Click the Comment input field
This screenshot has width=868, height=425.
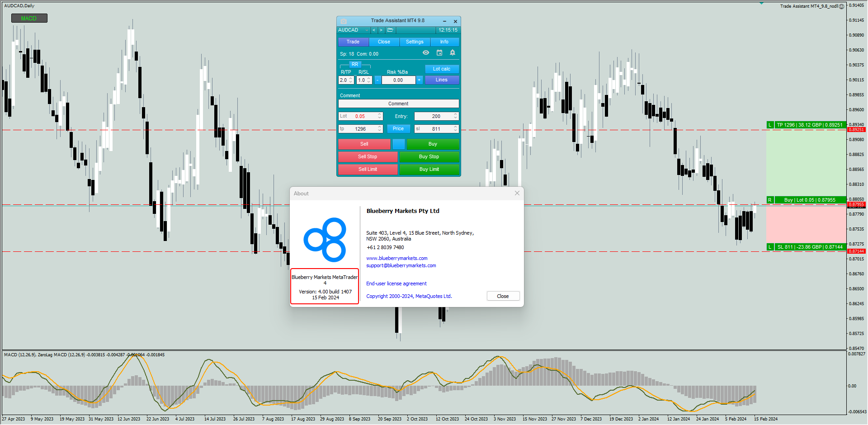(399, 104)
